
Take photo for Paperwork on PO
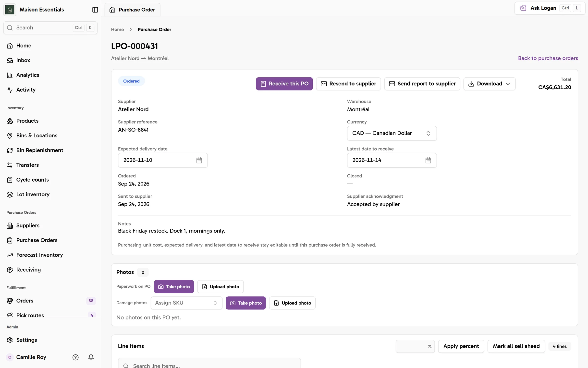174,287
